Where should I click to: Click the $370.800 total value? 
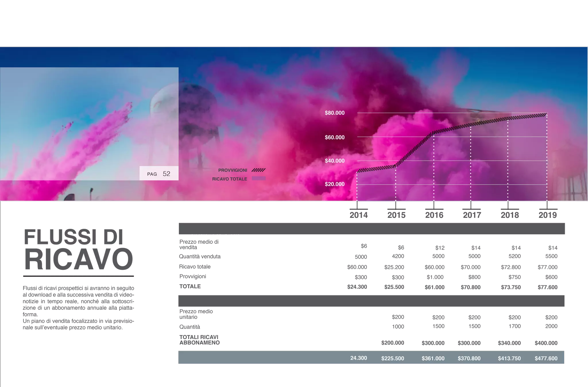[x=469, y=358]
